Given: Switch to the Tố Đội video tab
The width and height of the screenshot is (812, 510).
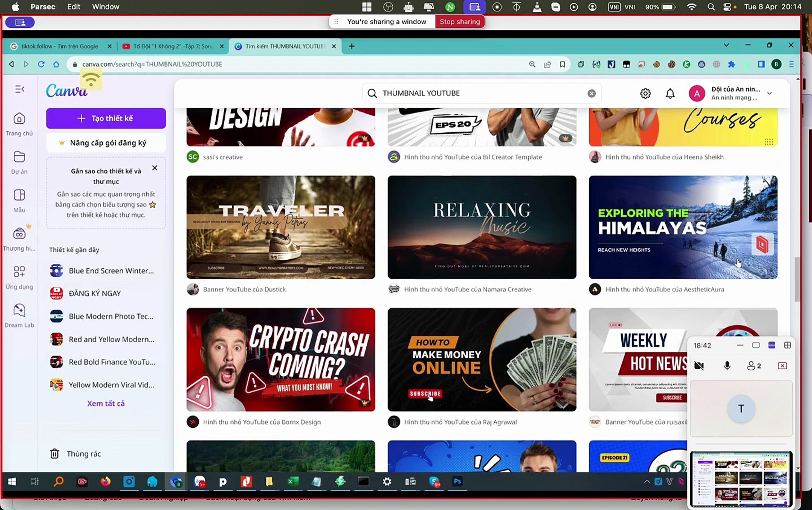Looking at the screenshot, I should 172,46.
